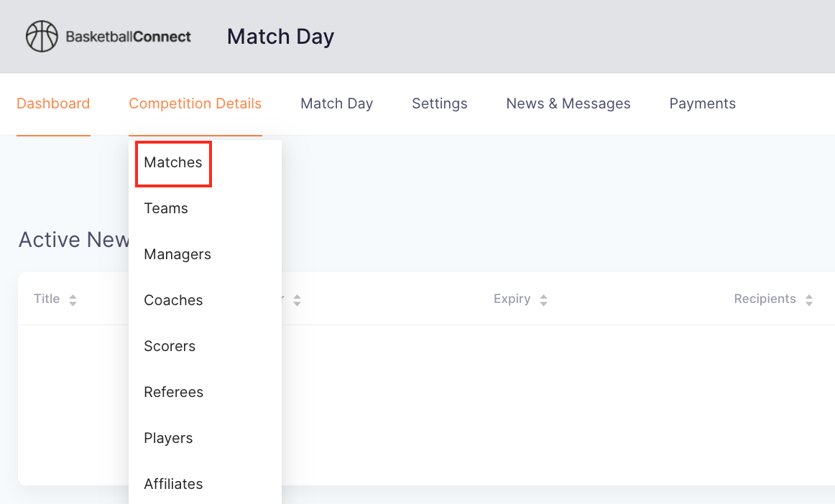Image resolution: width=835 pixels, height=504 pixels.
Task: Pick Referees in the dropdown menu
Action: tap(173, 392)
